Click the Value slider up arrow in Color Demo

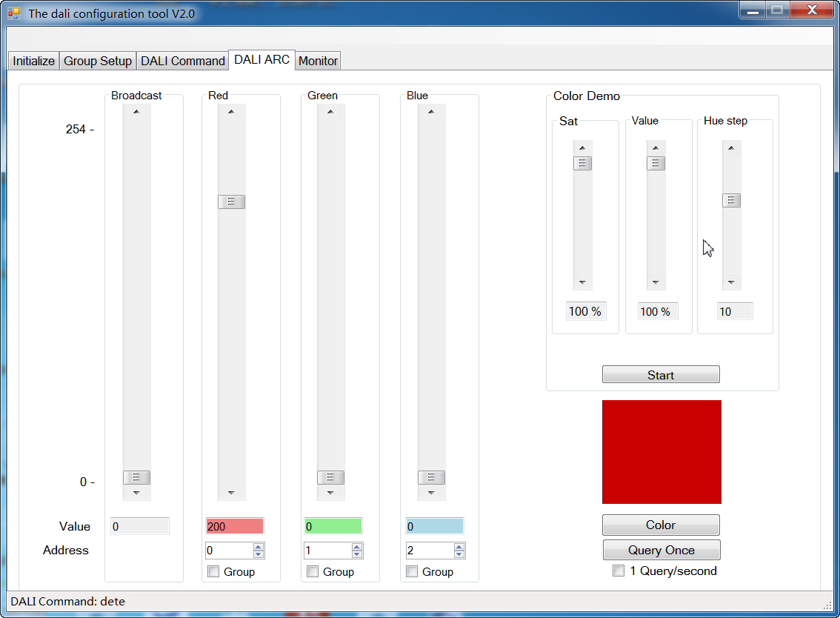pos(656,148)
